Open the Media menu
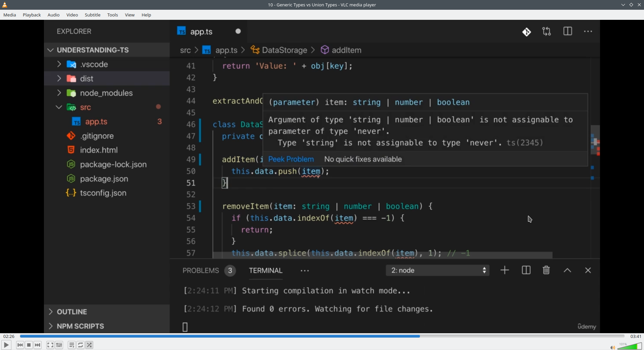Viewport: 644px width, 350px height. point(10,15)
